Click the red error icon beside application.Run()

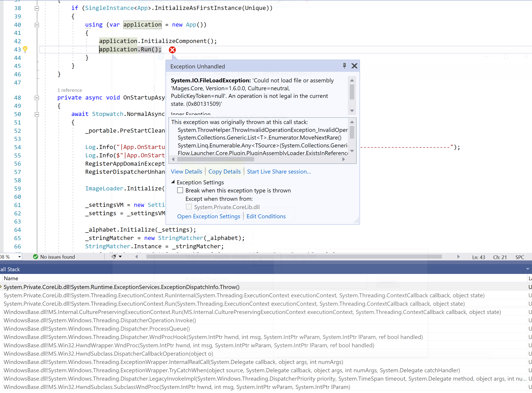(172, 50)
